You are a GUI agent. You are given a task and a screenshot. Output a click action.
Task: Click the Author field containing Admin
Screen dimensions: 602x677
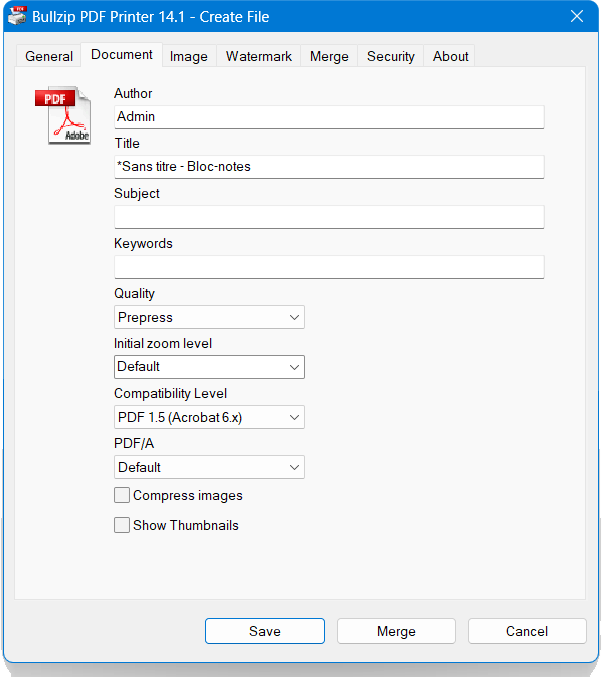click(329, 117)
